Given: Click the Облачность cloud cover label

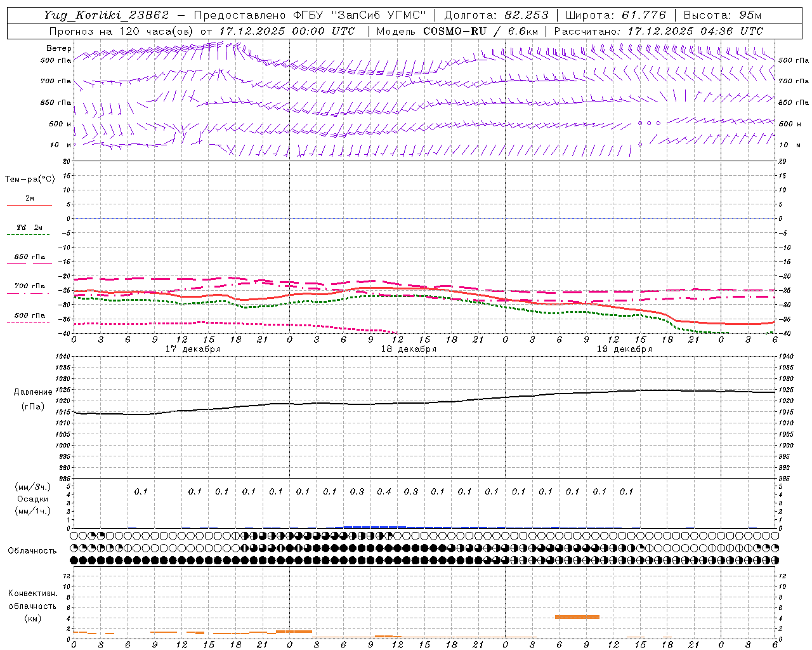Looking at the screenshot, I should (x=32, y=550).
